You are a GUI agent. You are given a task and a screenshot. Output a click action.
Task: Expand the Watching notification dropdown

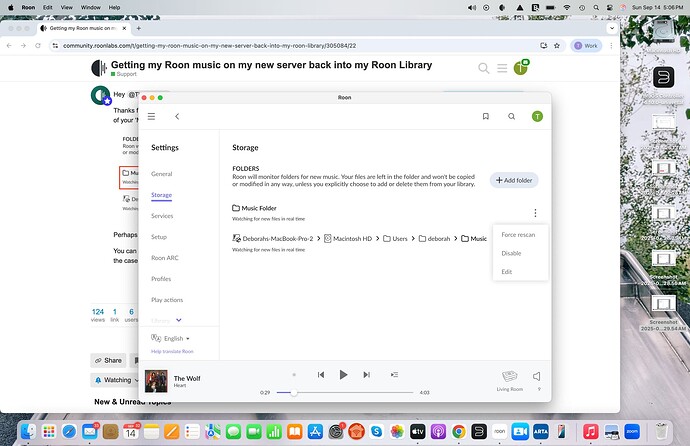pyautogui.click(x=121, y=380)
